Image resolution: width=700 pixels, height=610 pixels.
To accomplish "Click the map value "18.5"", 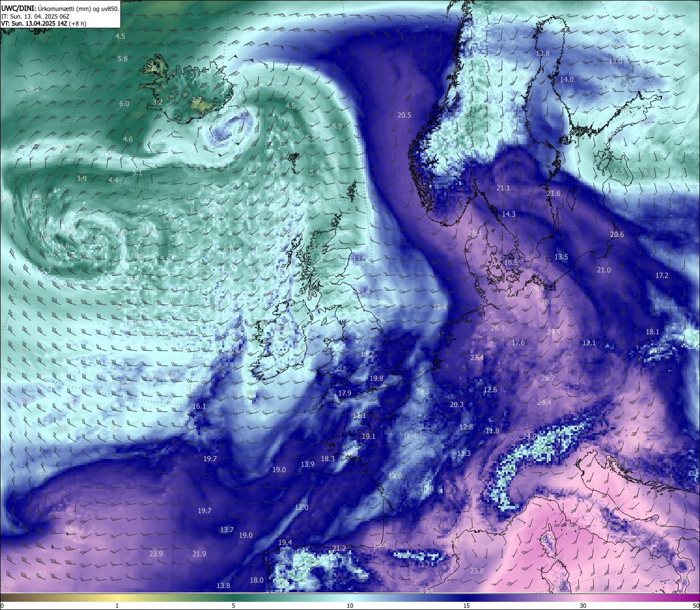I will [511, 262].
